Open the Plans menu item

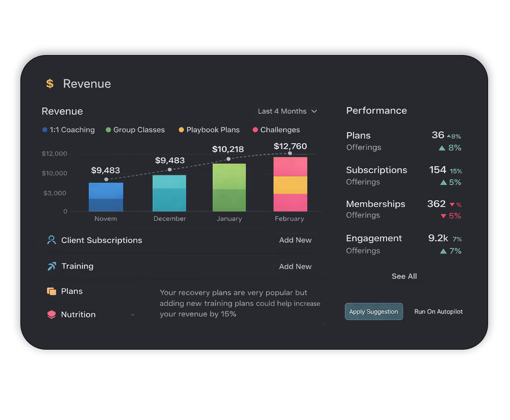(x=72, y=292)
